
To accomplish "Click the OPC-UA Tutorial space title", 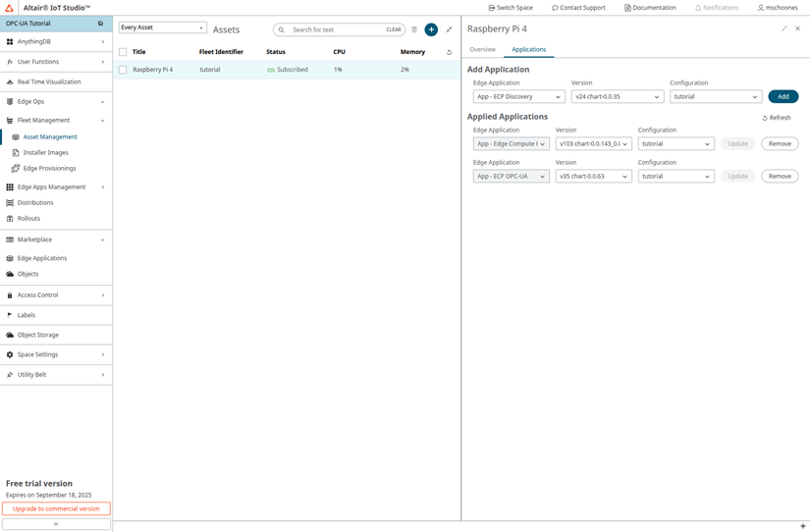I will pyautogui.click(x=27, y=24).
